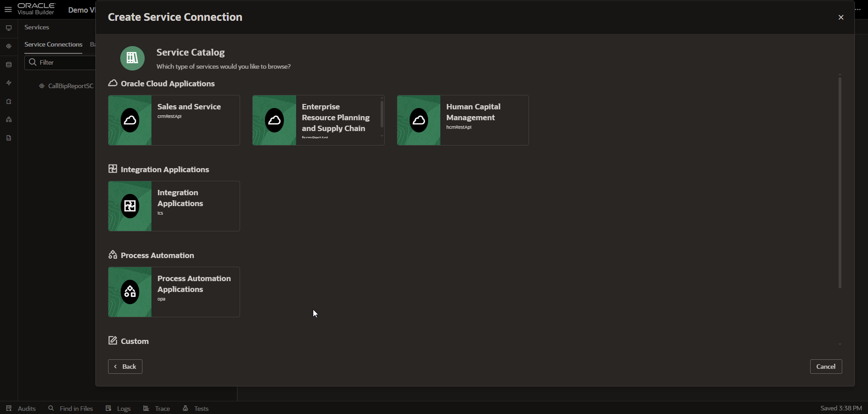Open the Tests panel
The height and width of the screenshot is (414, 868).
[195, 409]
